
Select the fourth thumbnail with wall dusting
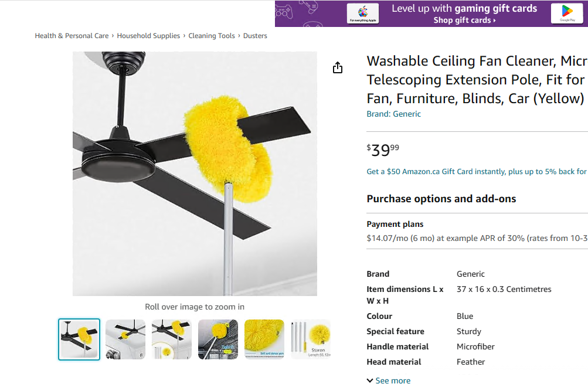218,339
